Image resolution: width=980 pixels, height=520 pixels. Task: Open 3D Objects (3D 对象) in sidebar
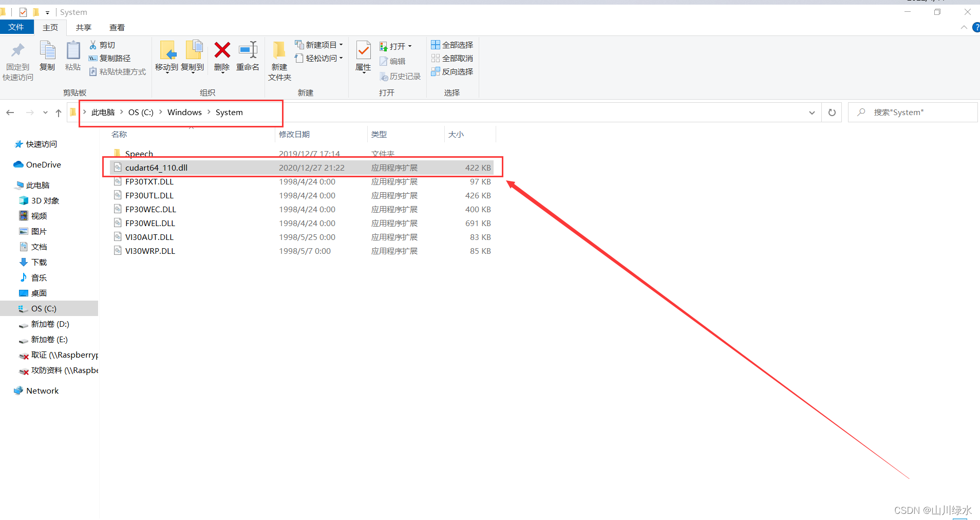coord(39,200)
